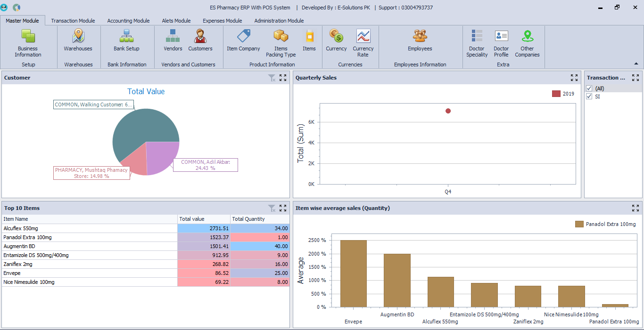This screenshot has height=330, width=644.
Task: Open the Accounting Module tab
Action: coord(128,21)
